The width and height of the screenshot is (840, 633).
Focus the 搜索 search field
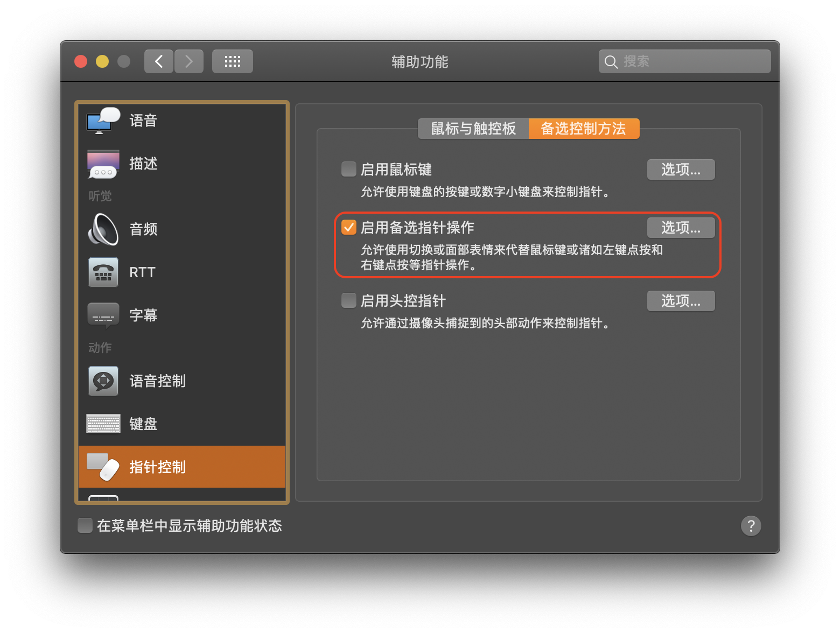[x=685, y=61]
